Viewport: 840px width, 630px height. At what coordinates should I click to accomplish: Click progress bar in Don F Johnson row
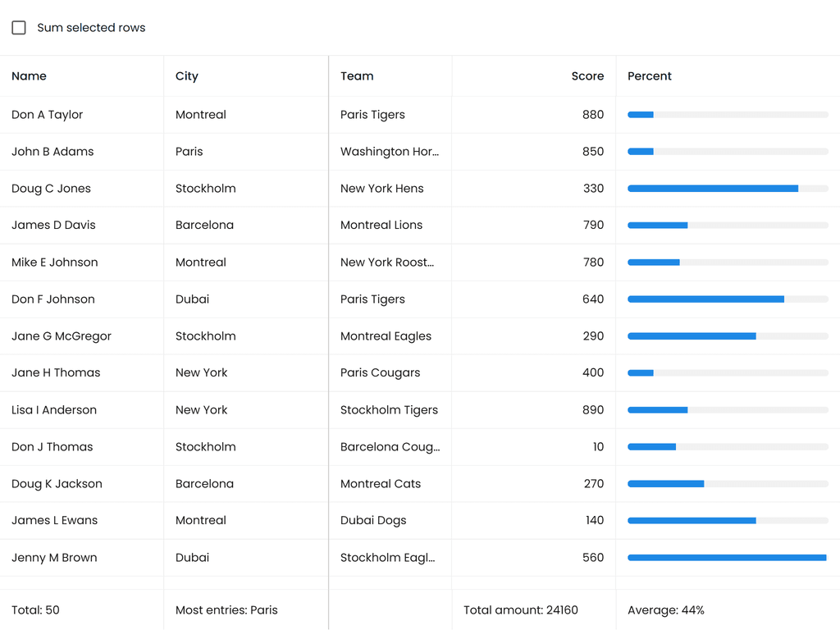click(x=728, y=299)
